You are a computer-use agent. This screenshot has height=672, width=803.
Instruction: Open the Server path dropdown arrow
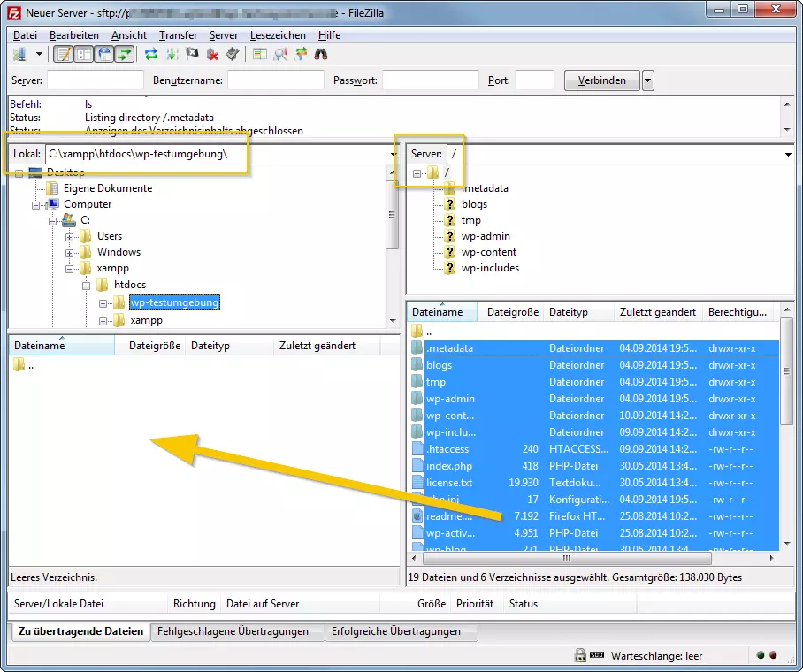788,154
